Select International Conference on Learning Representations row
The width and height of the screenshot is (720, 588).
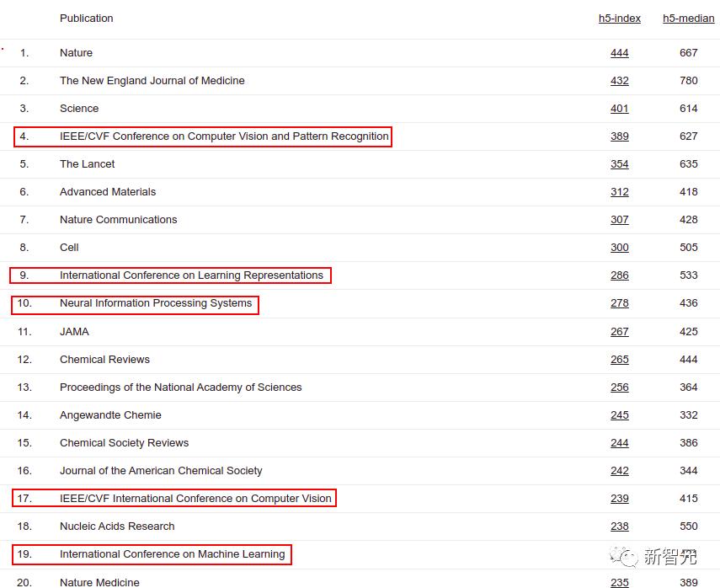click(x=191, y=275)
